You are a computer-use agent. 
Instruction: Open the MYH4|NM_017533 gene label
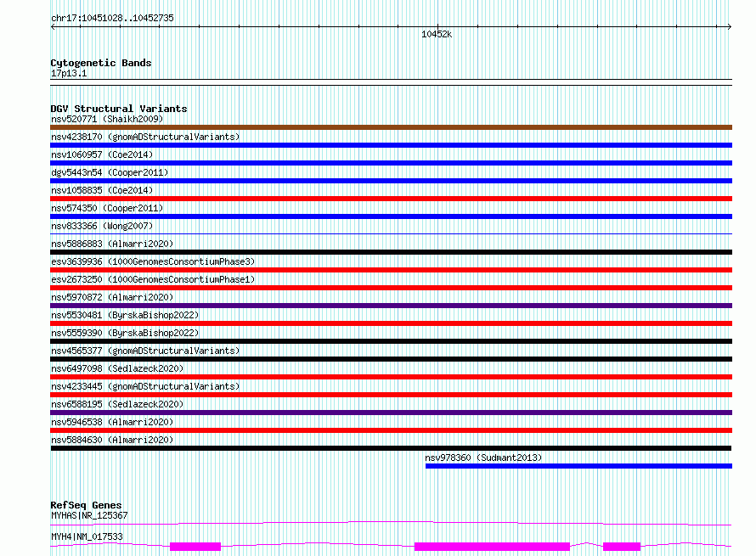click(87, 536)
